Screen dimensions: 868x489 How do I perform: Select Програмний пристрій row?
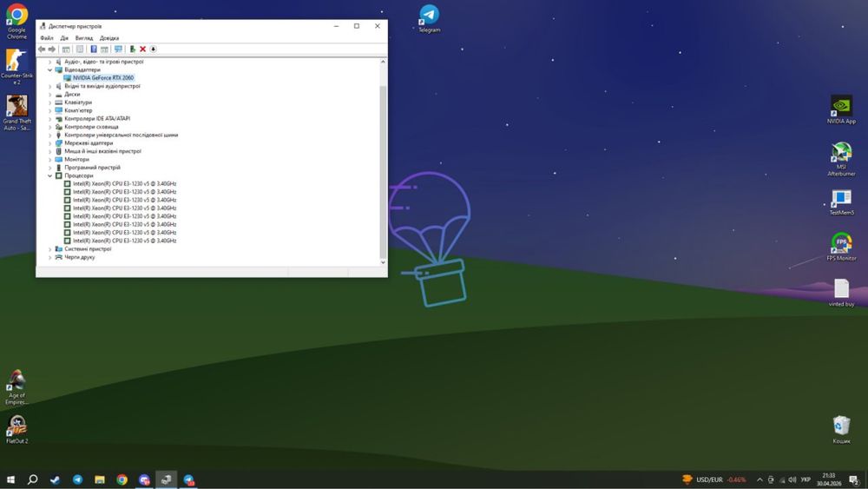[93, 168]
